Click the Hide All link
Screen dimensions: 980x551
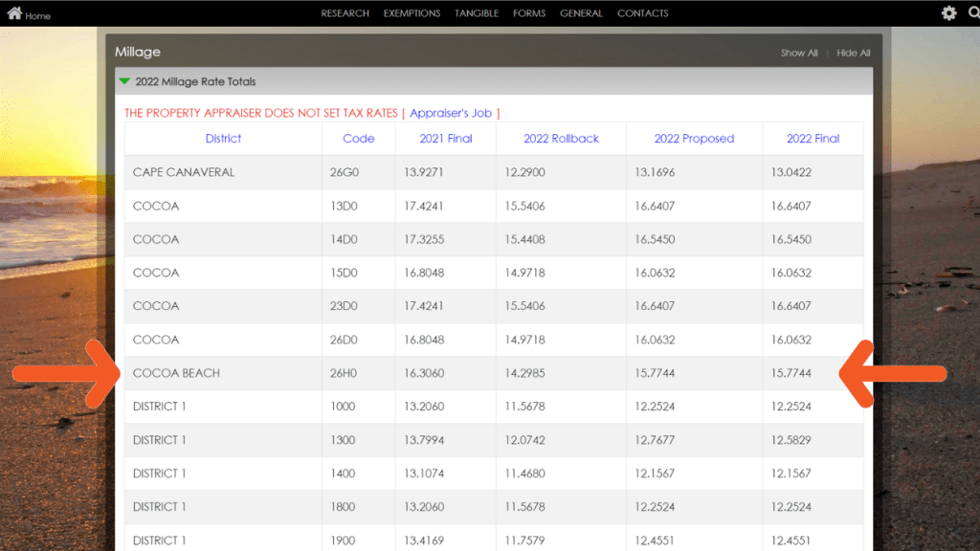pos(853,53)
